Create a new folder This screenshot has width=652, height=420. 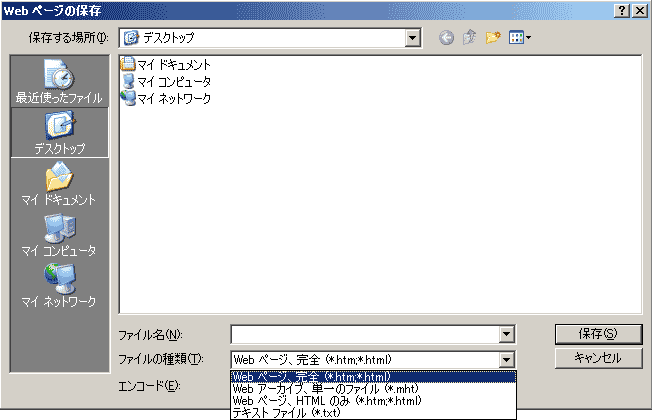tap(494, 38)
